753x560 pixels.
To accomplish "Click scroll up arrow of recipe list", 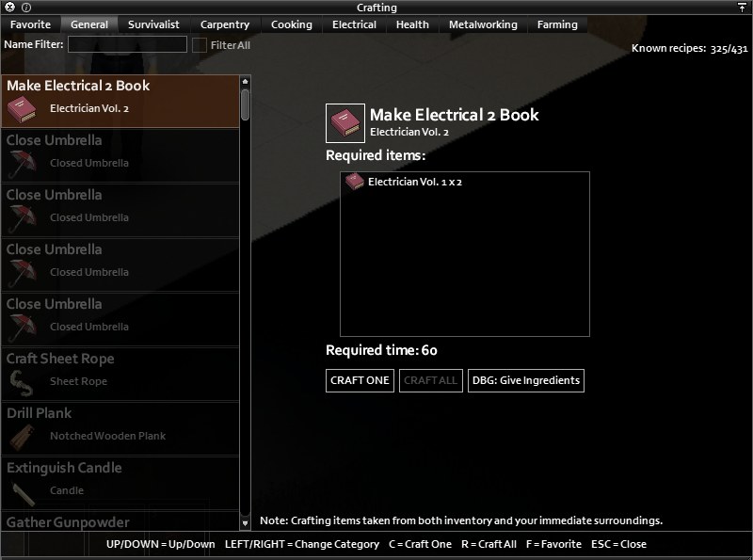I will (x=245, y=81).
